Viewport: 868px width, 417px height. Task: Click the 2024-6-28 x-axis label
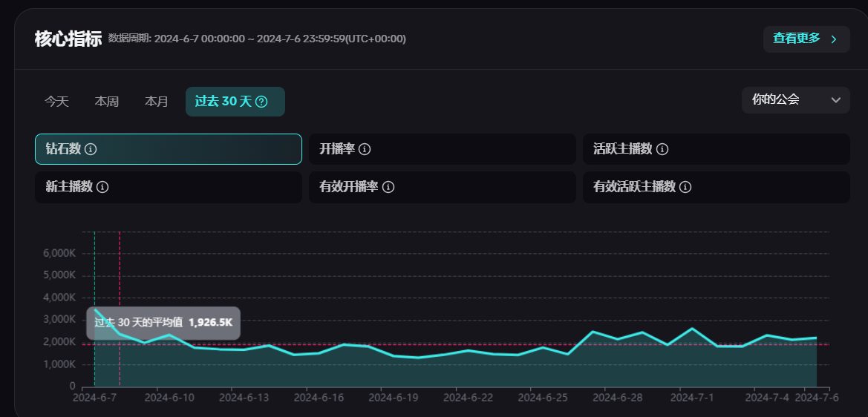click(618, 398)
